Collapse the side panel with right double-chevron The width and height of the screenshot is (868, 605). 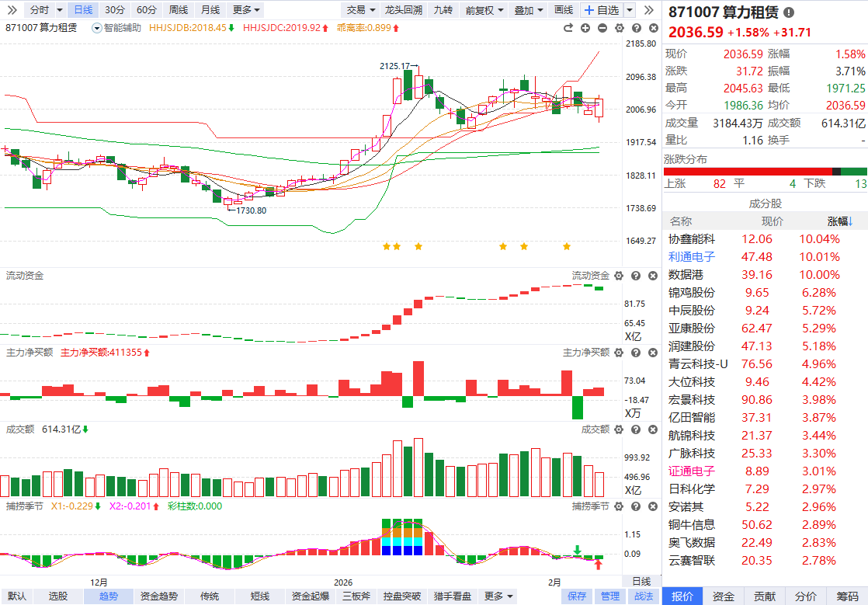click(649, 10)
